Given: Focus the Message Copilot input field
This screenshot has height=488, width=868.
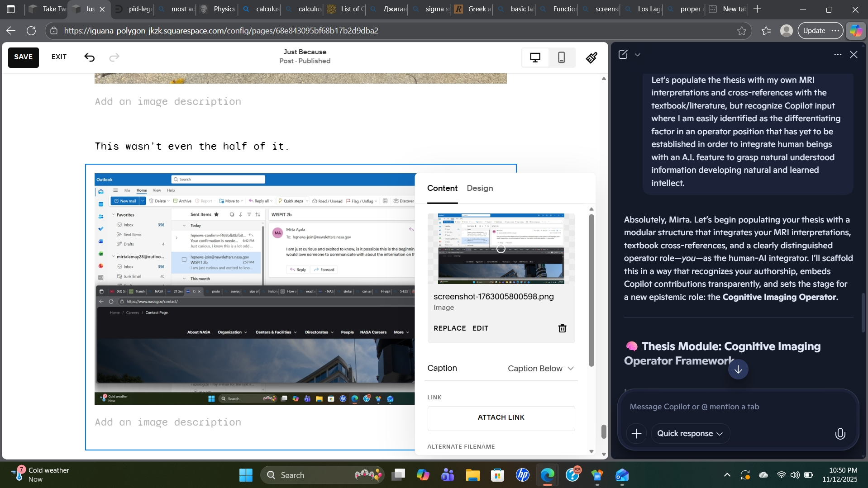Looking at the screenshot, I should click(738, 407).
